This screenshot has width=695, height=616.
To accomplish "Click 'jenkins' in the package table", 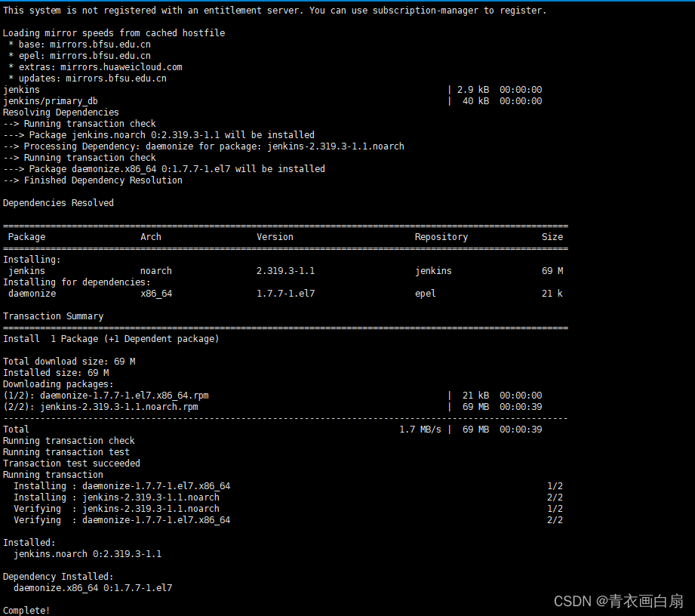I will [26, 271].
